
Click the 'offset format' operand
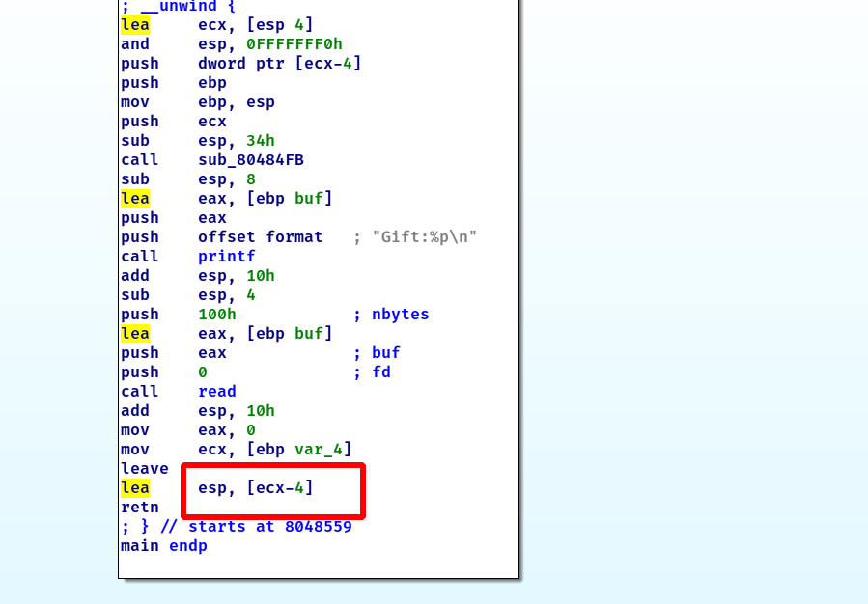point(260,237)
